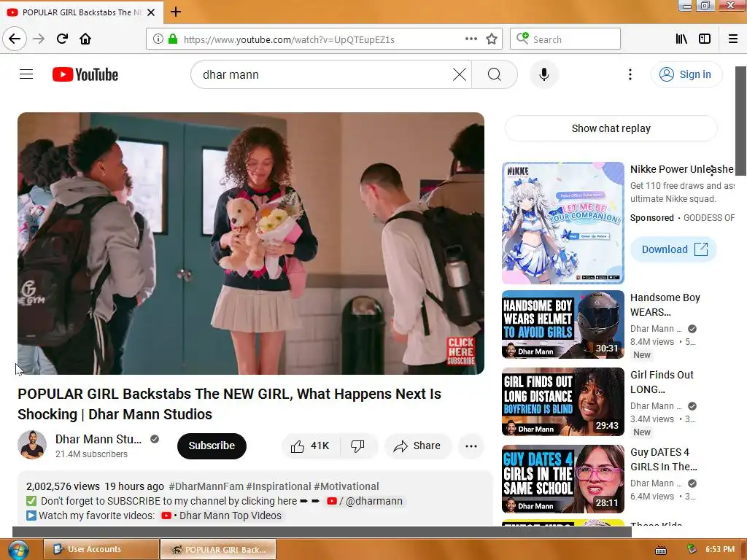Viewport: 747px width, 560px height.
Task: Click the Guy DATES 4 GIRLS In The... title
Action: tap(664, 459)
